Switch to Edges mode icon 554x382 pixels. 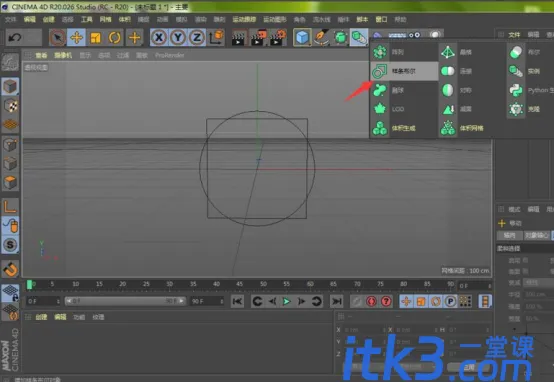(x=10, y=164)
